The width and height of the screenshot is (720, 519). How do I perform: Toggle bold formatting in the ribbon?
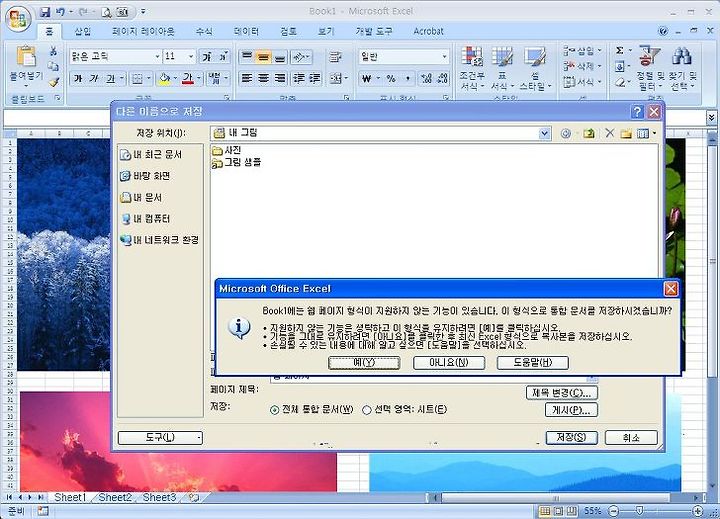pyautogui.click(x=78, y=79)
